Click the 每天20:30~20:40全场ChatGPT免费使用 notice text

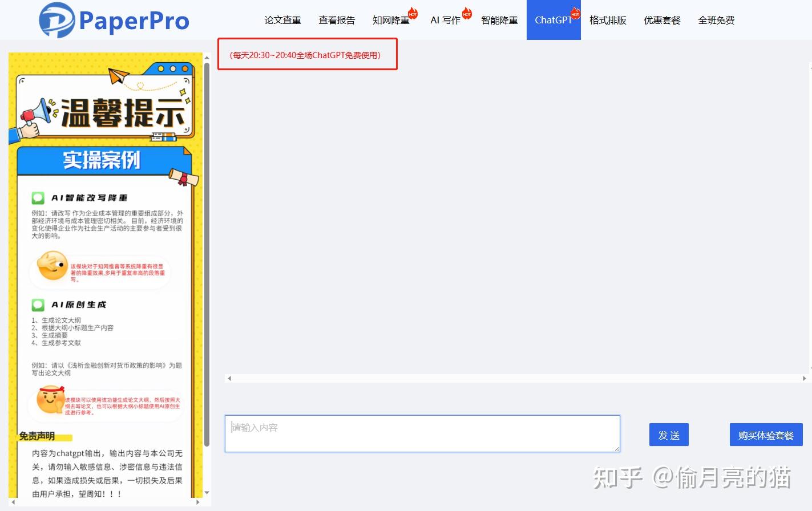[305, 55]
